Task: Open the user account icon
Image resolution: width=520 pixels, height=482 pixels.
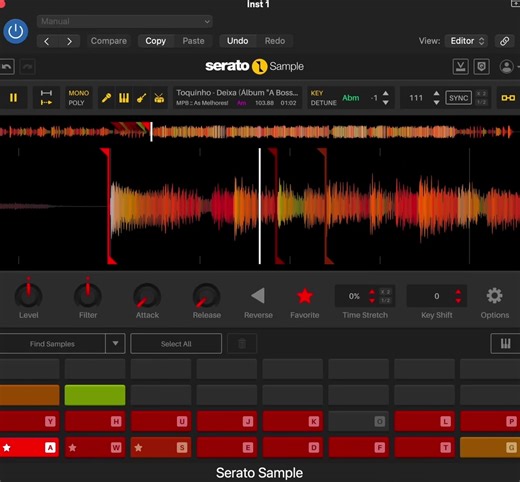Action: click(507, 67)
